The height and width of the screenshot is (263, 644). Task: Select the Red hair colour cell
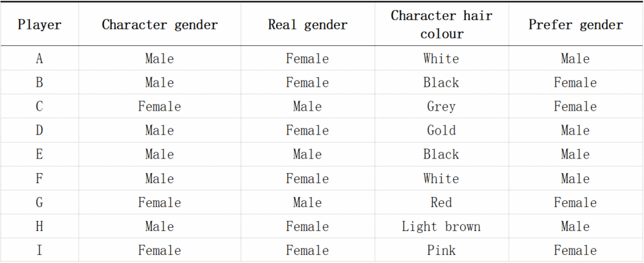pos(441,203)
